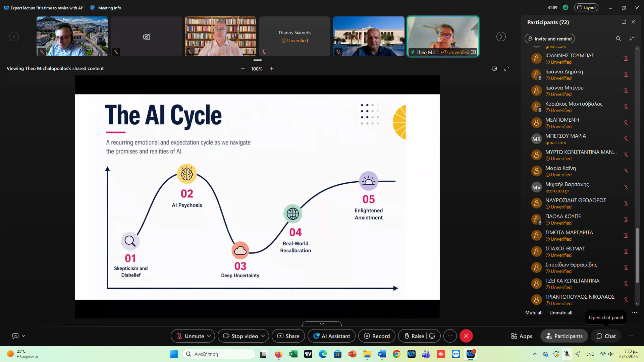Search participants with magnifier icon
Screen dimensions: 644x362
pyautogui.click(x=618, y=39)
